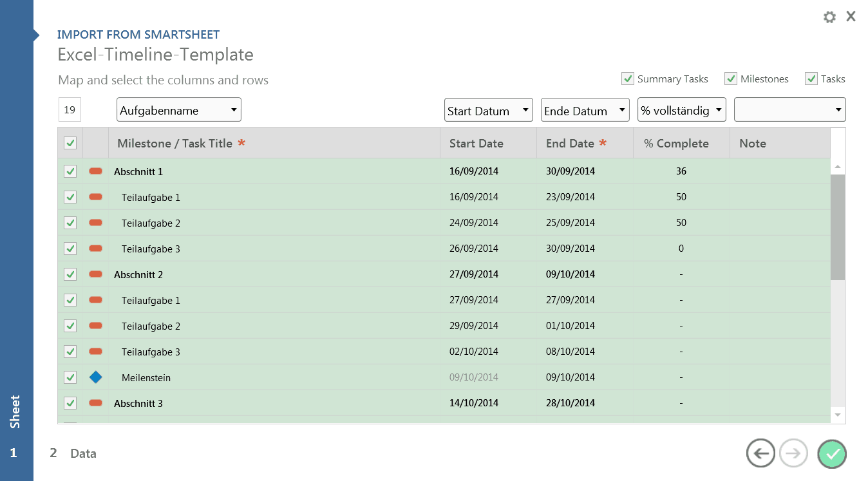This screenshot has height=481, width=868.
Task: Click the row count field showing 19
Action: [x=69, y=109]
